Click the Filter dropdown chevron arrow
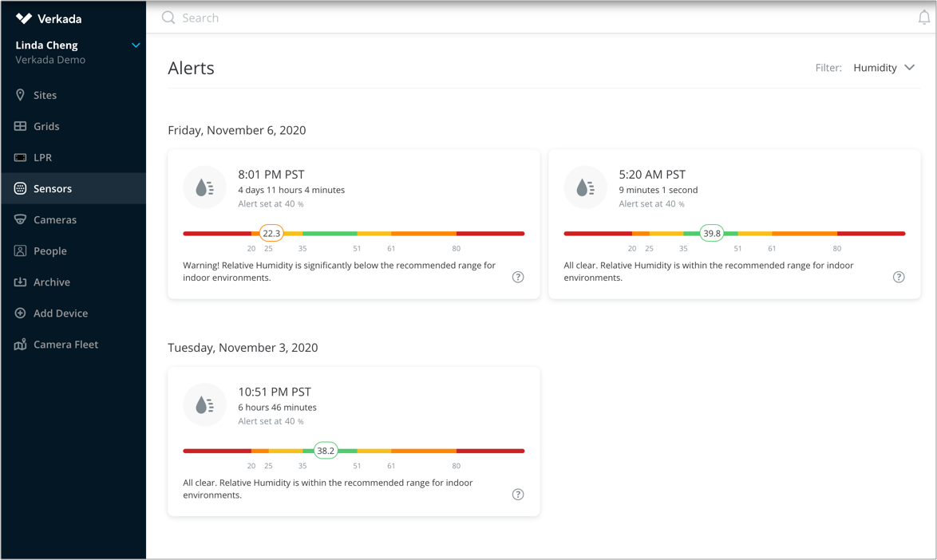 pos(910,68)
